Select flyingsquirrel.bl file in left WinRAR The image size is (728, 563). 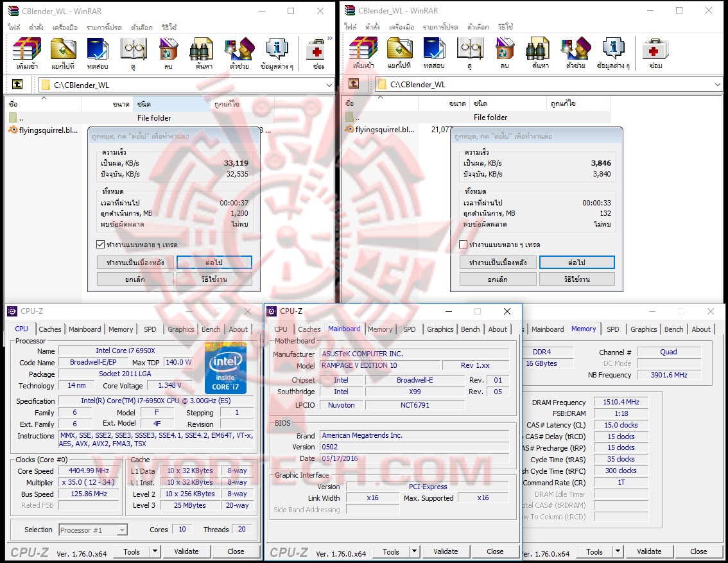(x=44, y=130)
